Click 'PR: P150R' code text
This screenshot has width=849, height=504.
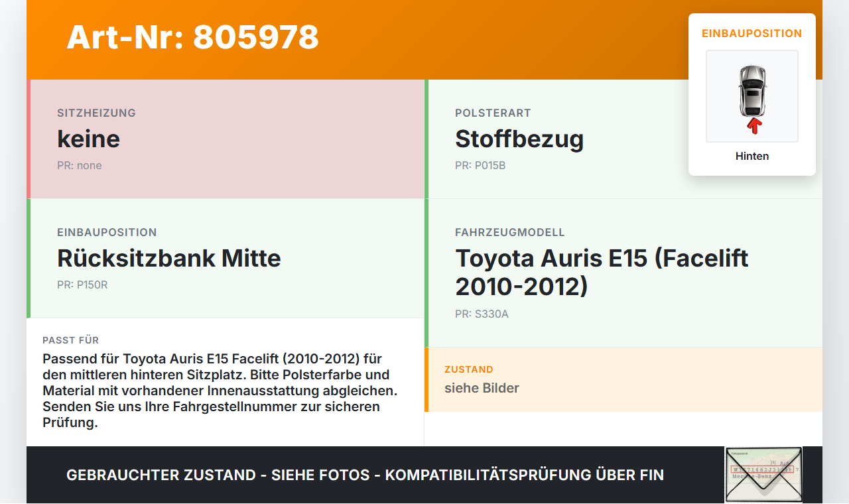[x=82, y=284]
